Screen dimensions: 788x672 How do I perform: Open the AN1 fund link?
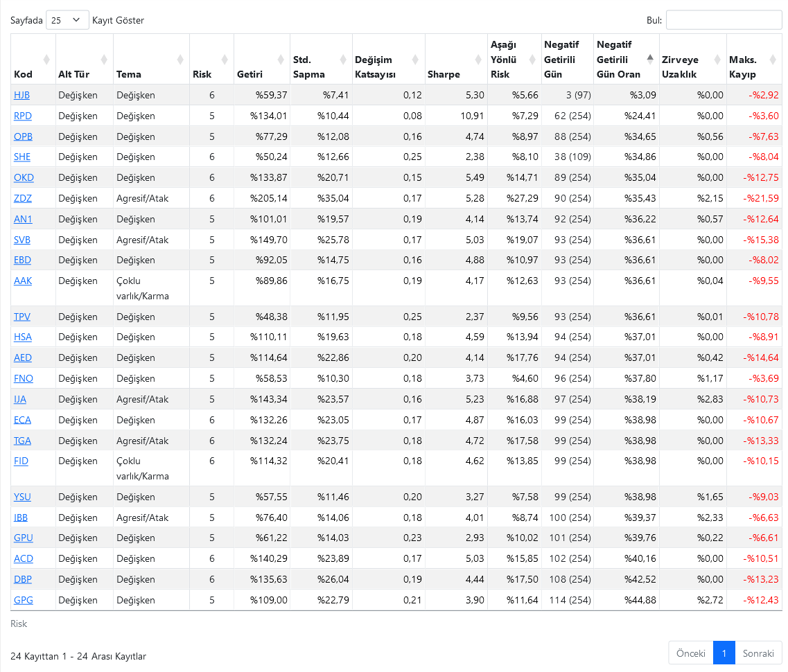point(23,219)
